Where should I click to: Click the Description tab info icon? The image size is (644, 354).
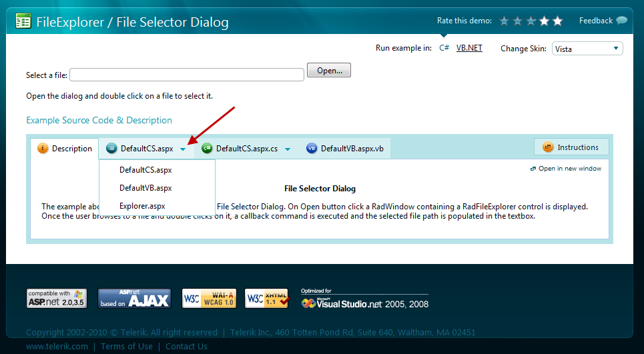pos(43,148)
